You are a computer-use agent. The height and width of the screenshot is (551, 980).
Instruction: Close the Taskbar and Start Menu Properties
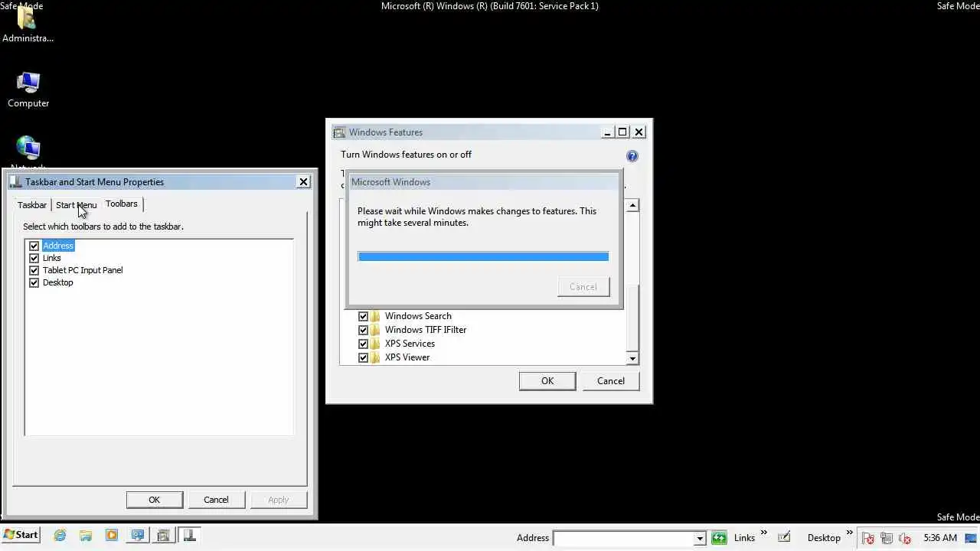(303, 181)
